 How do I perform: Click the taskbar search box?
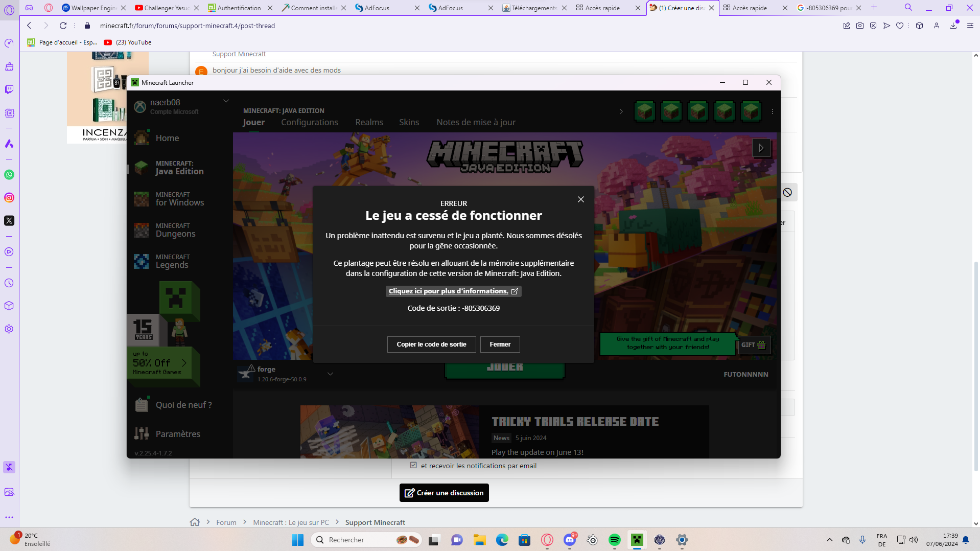pos(366,540)
